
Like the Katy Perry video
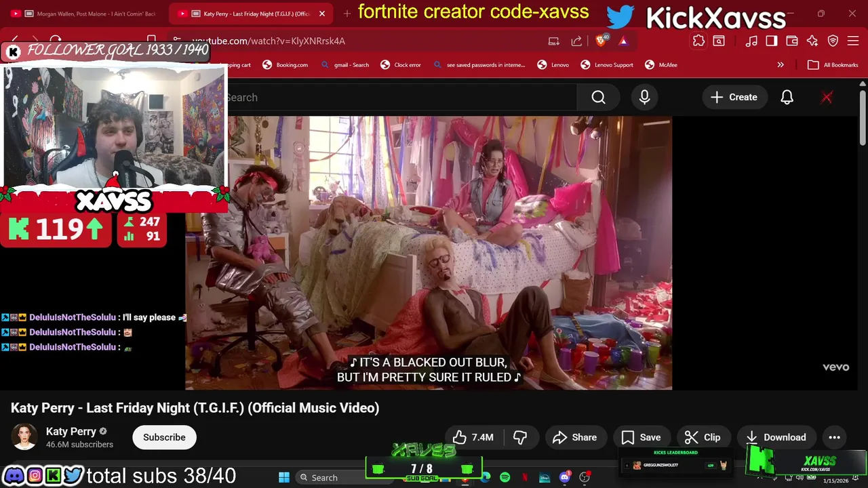pos(473,437)
